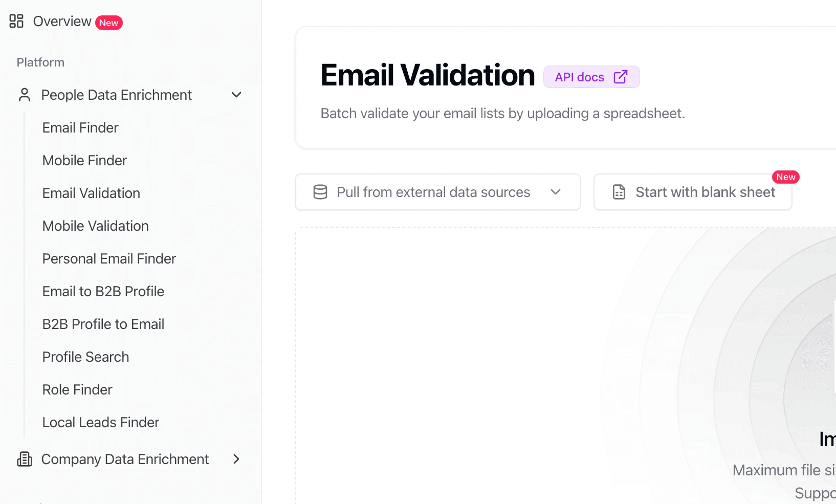Click the database icon in the Pull from external data sources box
Screen dimensions: 836x504
click(x=320, y=192)
